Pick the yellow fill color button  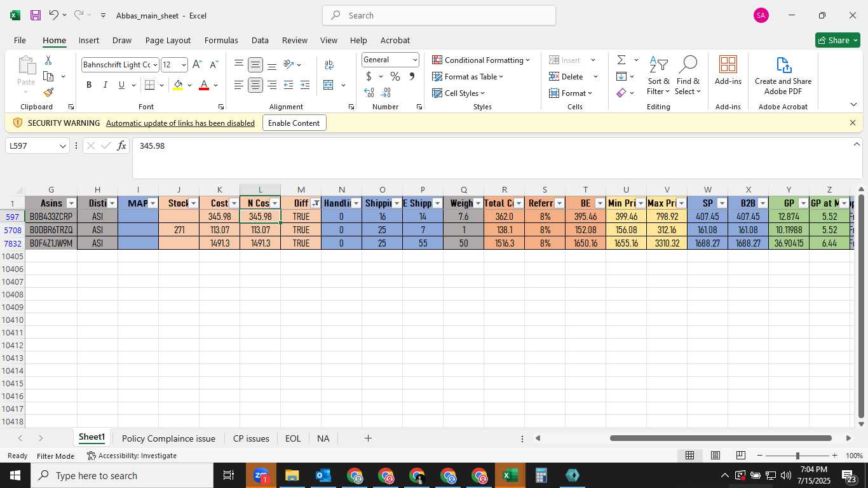click(178, 85)
